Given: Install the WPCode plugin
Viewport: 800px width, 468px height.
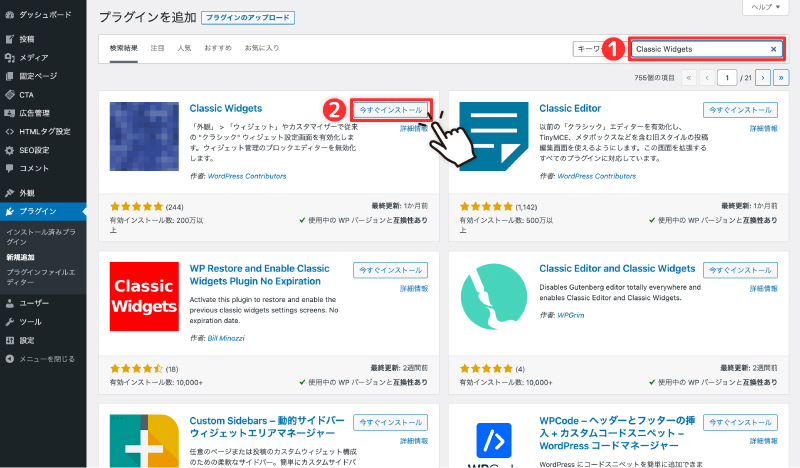Looking at the screenshot, I should coord(740,422).
